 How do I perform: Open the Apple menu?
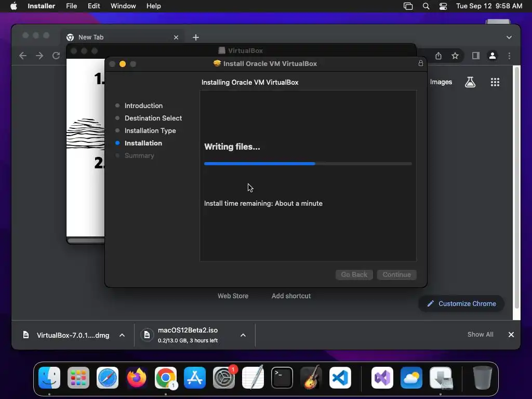tap(14, 6)
